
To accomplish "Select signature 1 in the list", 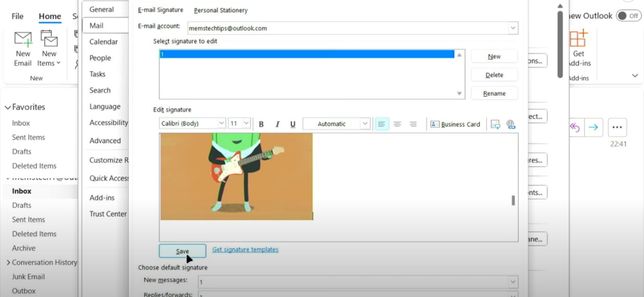I will pos(306,55).
